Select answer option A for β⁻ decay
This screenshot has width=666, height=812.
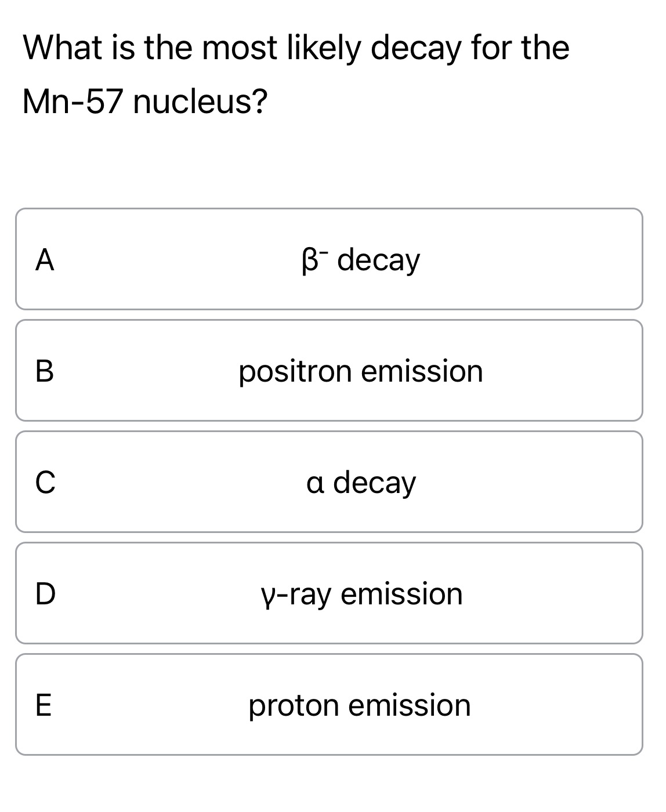click(x=333, y=259)
